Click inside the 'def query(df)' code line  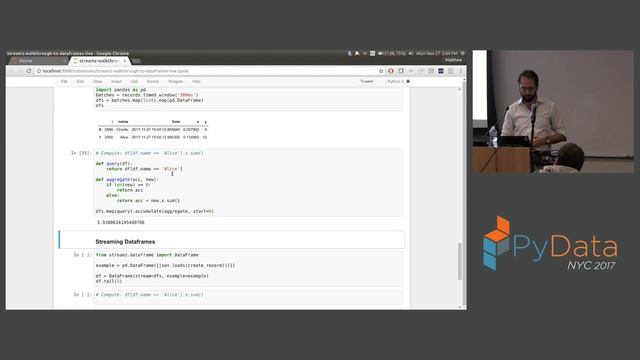[114, 164]
